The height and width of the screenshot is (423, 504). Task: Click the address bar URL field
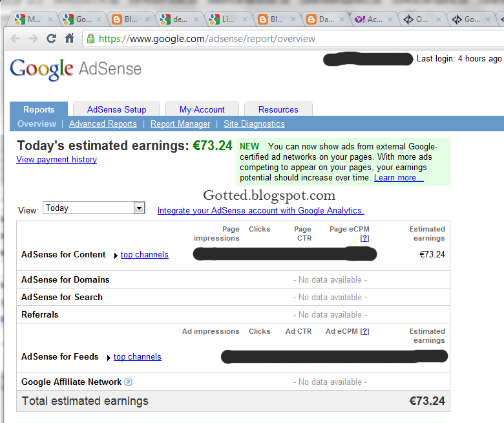293,39
